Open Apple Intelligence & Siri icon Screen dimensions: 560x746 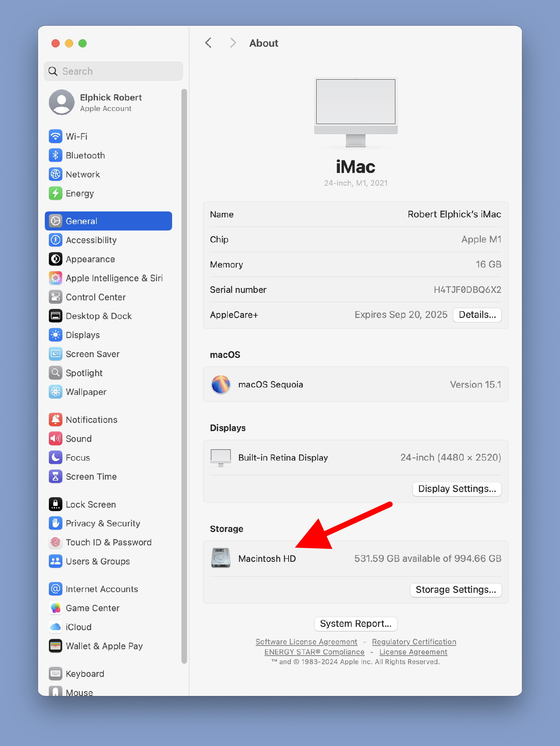[56, 278]
